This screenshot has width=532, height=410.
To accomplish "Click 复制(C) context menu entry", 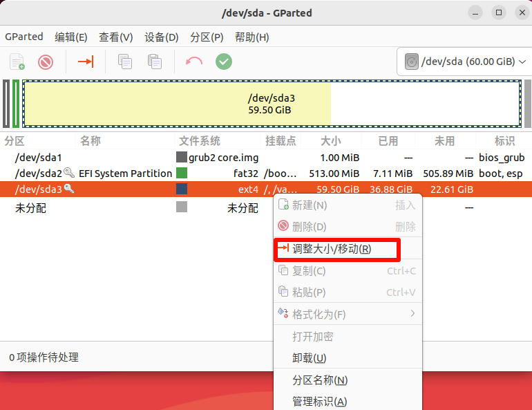I will [348, 271].
